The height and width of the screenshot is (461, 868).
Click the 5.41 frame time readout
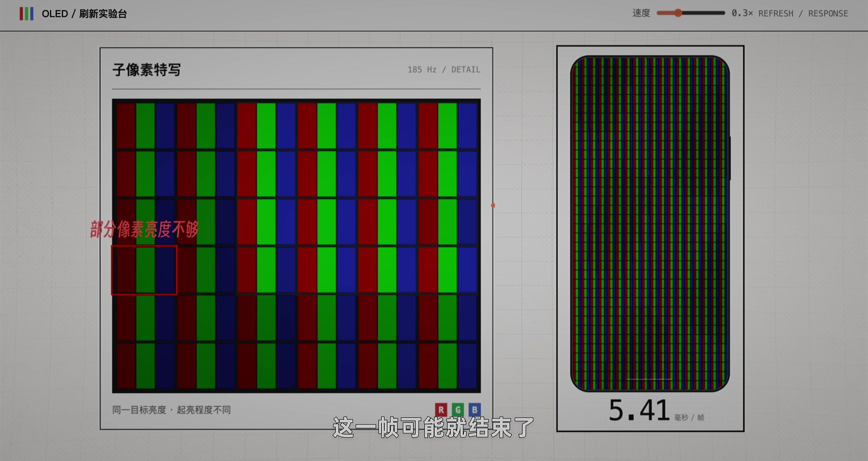tap(639, 410)
